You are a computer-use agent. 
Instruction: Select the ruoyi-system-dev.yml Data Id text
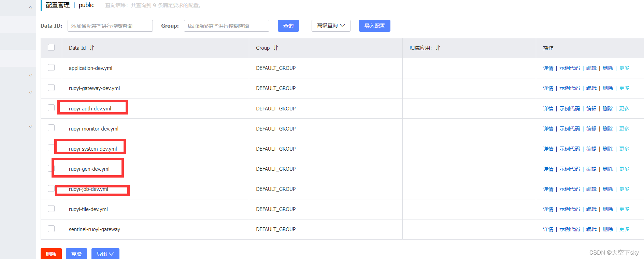93,149
